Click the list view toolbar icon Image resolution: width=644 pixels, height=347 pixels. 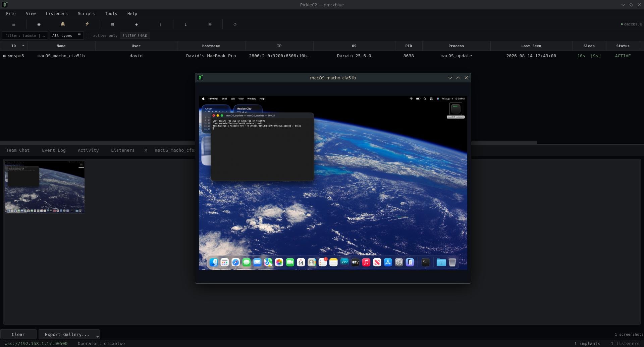tap(112, 24)
